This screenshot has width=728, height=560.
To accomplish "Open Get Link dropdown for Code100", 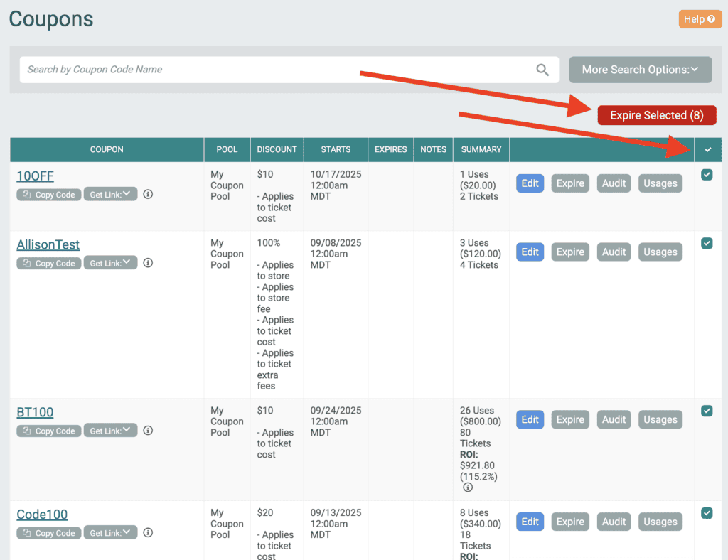I will click(110, 532).
